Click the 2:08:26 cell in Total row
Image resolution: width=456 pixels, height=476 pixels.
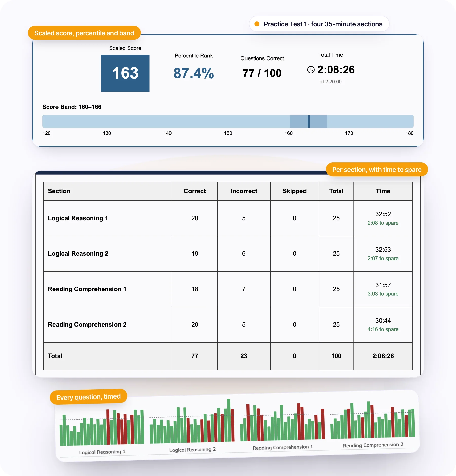tap(383, 356)
